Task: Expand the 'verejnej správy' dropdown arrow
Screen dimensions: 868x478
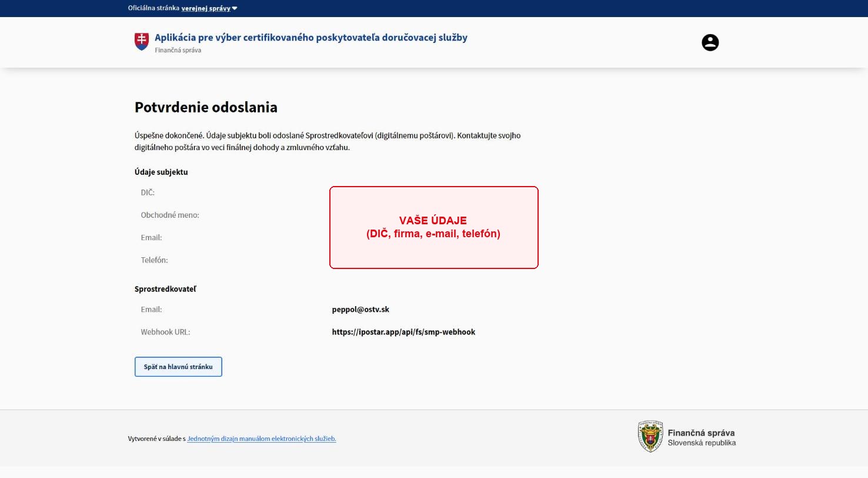Action: [x=235, y=8]
